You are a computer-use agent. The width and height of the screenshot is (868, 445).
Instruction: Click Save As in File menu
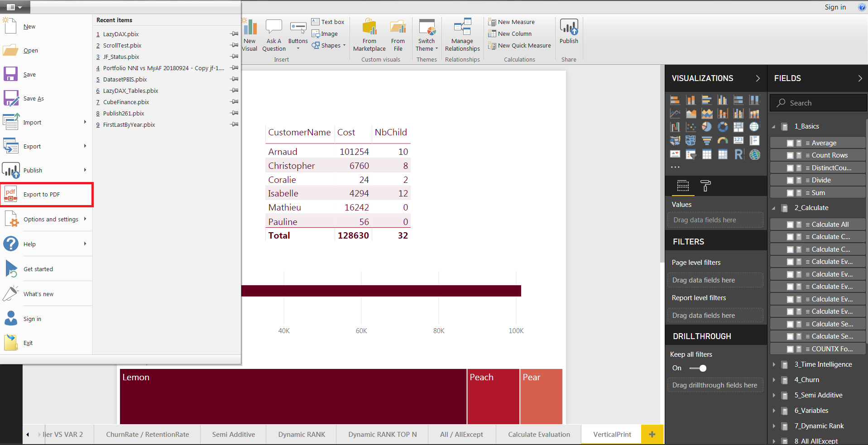click(x=46, y=99)
